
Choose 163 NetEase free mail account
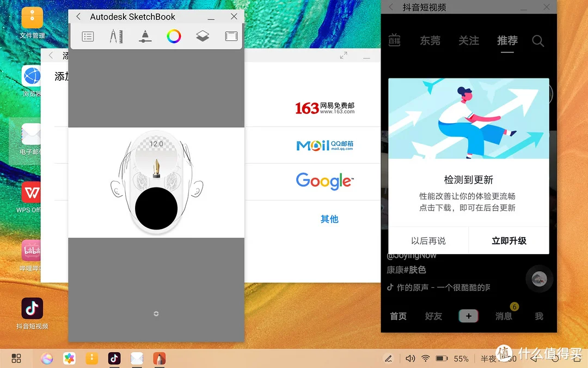tap(324, 108)
